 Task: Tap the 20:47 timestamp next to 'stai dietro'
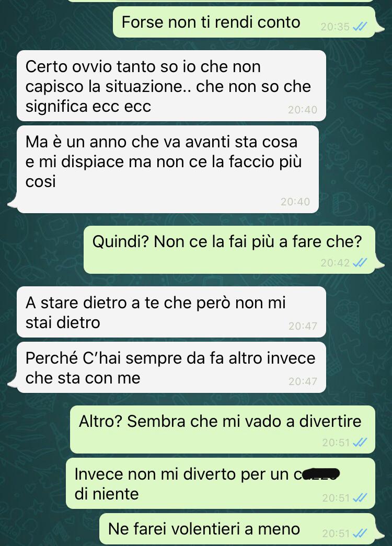(x=303, y=326)
